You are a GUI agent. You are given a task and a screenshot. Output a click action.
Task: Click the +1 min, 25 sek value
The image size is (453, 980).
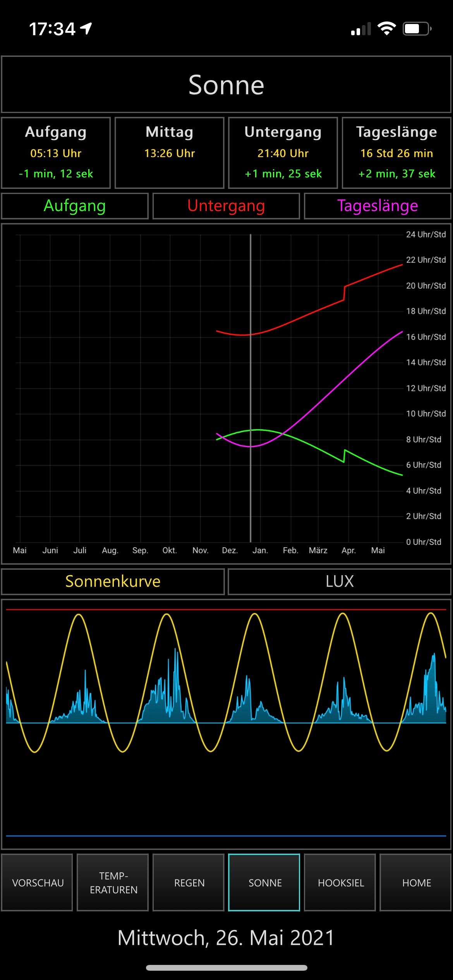283,174
